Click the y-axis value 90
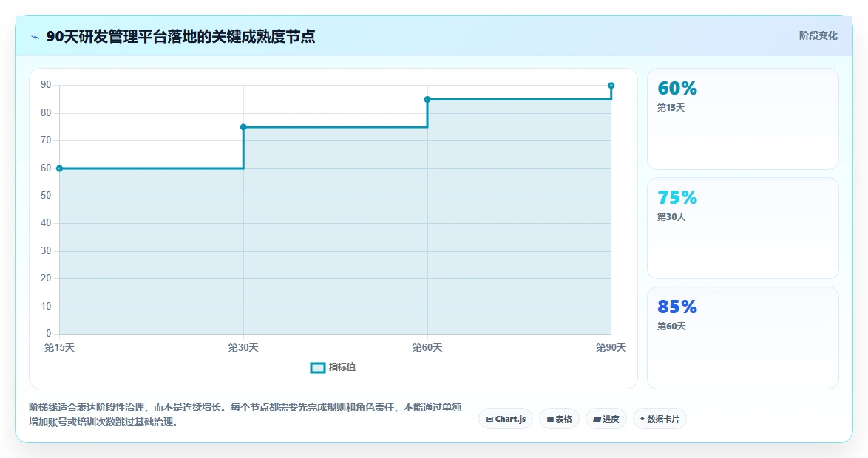Image resolution: width=868 pixels, height=458 pixels. coord(46,85)
